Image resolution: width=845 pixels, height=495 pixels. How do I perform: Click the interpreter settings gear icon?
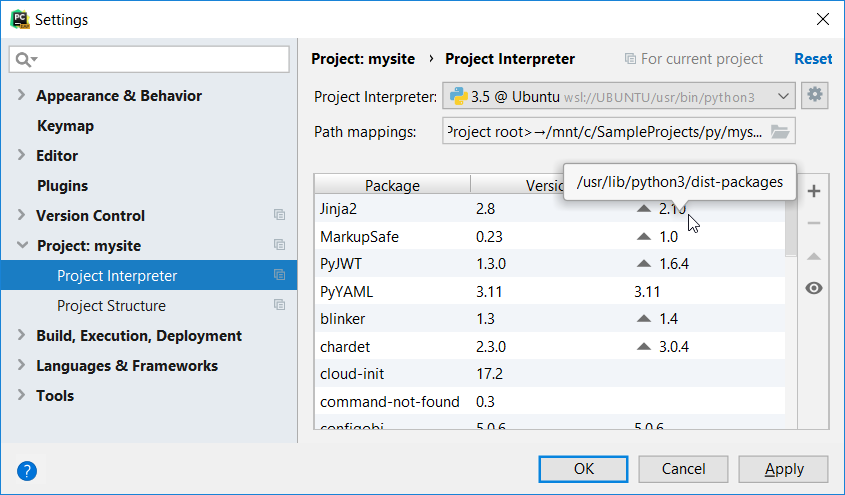pyautogui.click(x=815, y=96)
